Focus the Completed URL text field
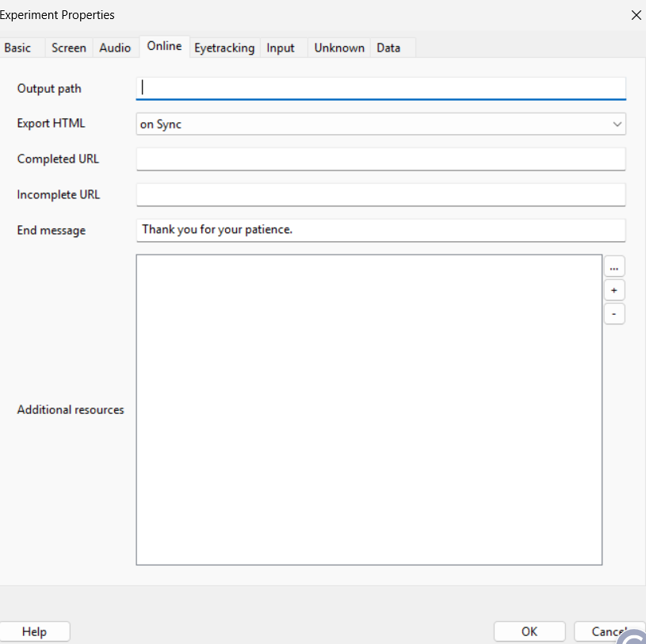Image resolution: width=646 pixels, height=644 pixels. 380,159
